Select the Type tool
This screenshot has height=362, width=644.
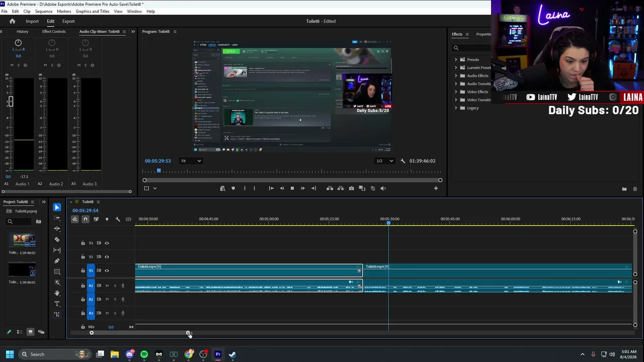(57, 304)
